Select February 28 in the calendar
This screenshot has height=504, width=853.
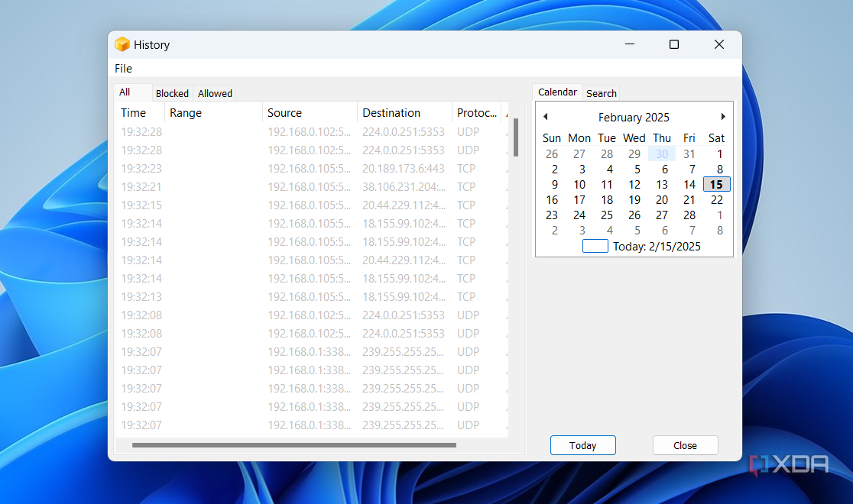(x=689, y=215)
